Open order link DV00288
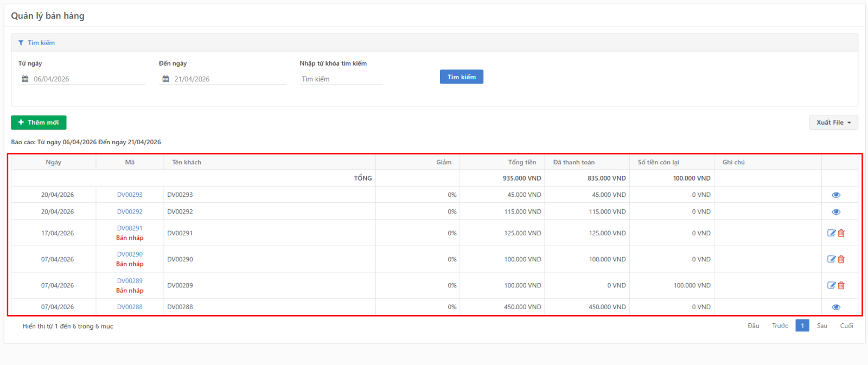Viewport: 868px width, 365px height. pos(130,307)
